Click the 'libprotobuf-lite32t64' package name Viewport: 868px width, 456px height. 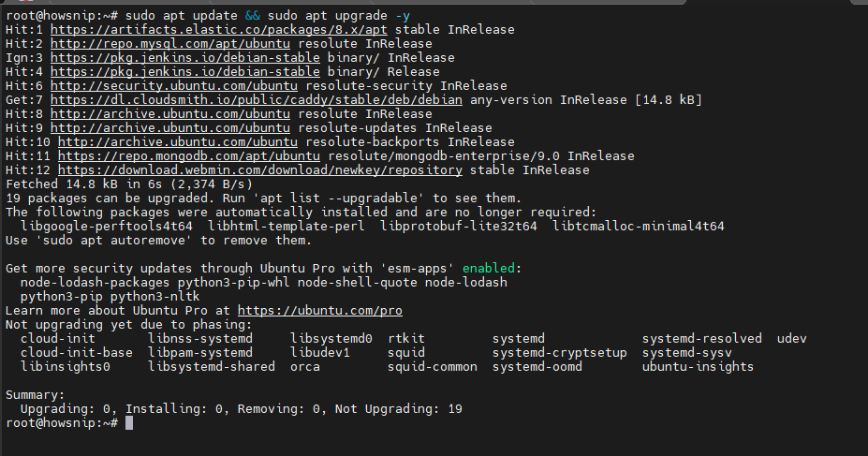(459, 227)
